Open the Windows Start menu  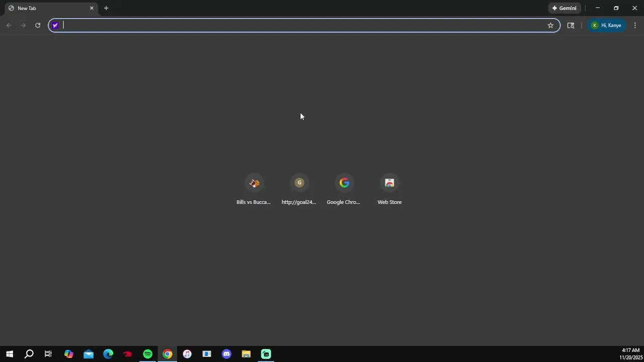coord(10,354)
